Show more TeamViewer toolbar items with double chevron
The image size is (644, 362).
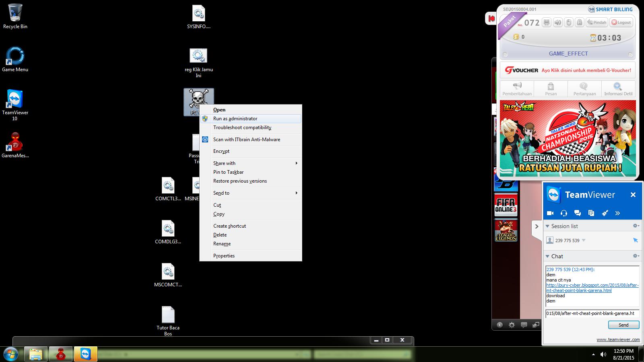(617, 213)
